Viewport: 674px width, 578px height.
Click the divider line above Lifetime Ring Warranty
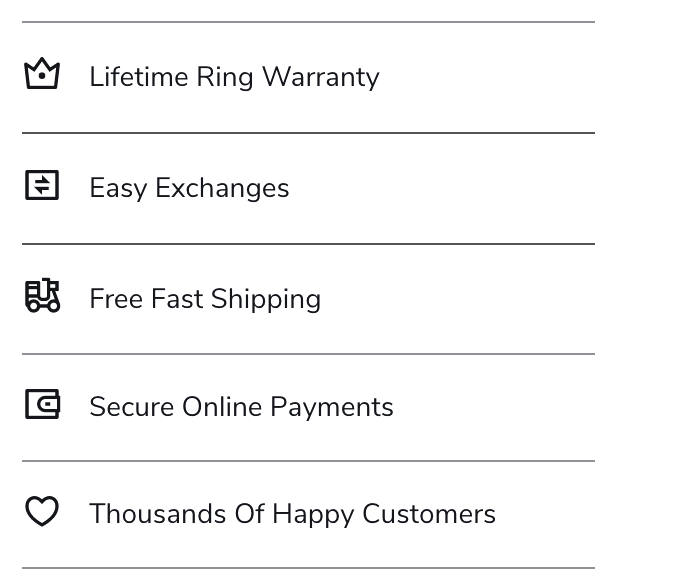pos(308,22)
